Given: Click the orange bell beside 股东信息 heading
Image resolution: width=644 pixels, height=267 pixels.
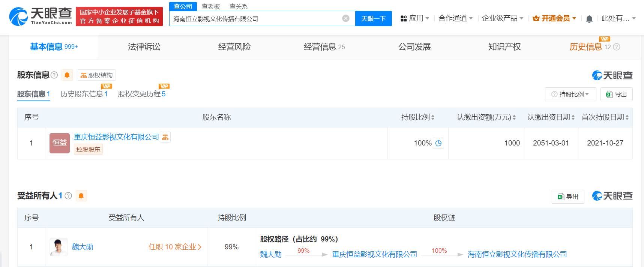Looking at the screenshot, I should click(x=67, y=75).
